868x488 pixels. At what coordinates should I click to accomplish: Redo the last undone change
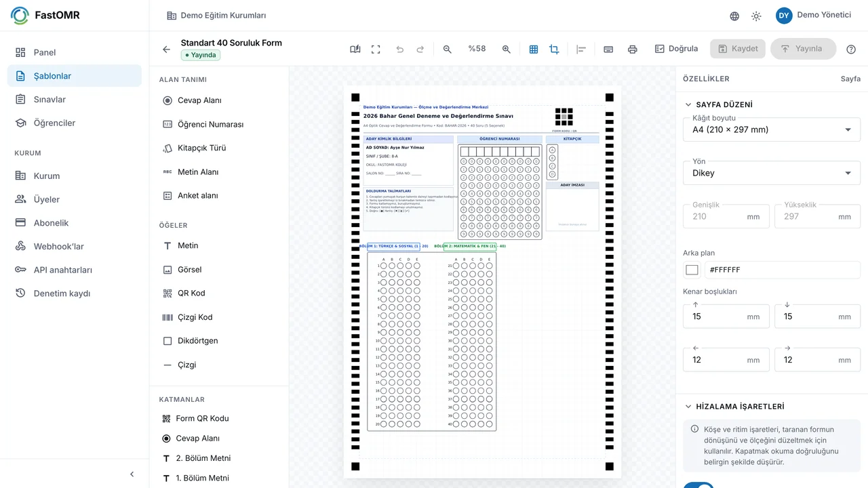[420, 49]
